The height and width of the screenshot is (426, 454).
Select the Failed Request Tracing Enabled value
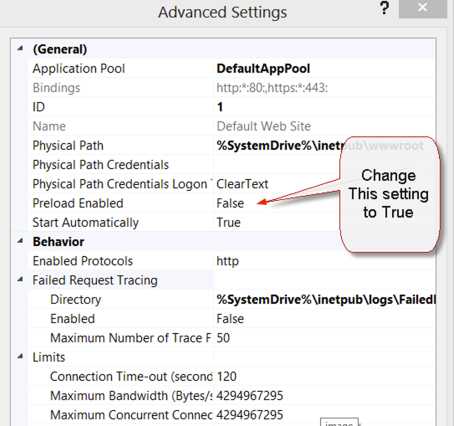point(230,319)
